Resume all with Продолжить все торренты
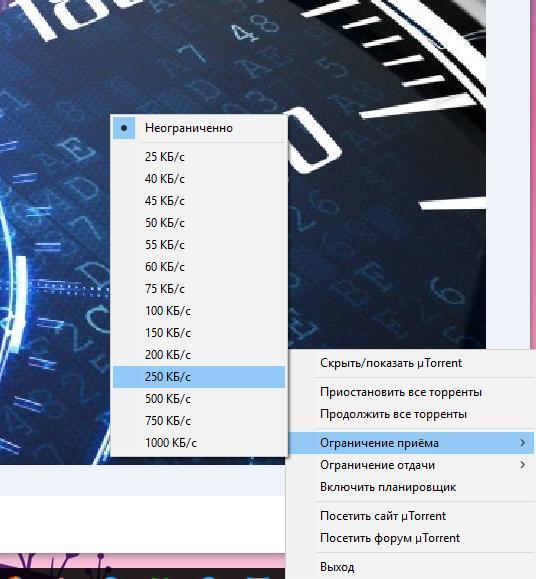This screenshot has width=536, height=579. (411, 414)
